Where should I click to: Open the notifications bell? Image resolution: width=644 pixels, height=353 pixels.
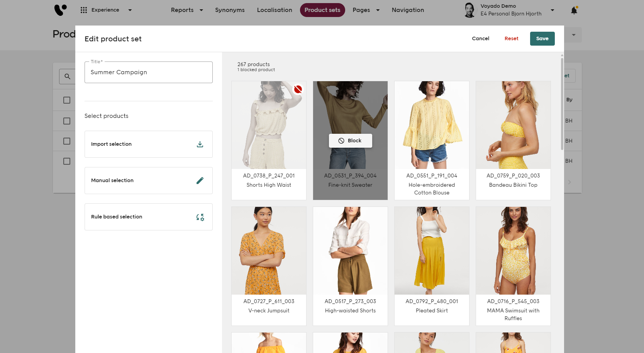(574, 10)
